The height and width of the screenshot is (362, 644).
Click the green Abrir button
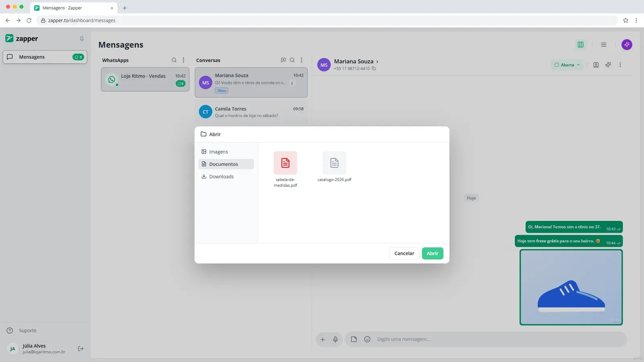pyautogui.click(x=433, y=253)
